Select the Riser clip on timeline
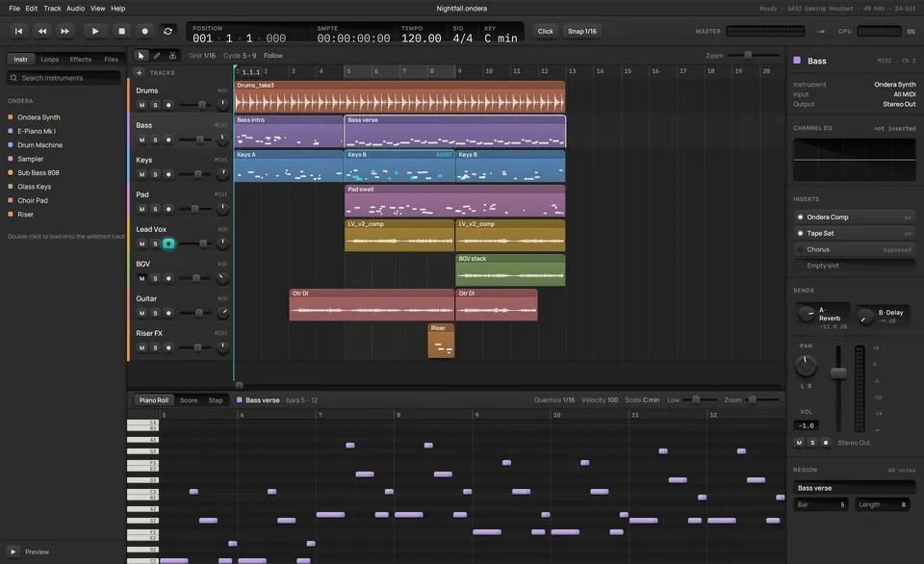The height and width of the screenshot is (564, 924). pos(441,341)
